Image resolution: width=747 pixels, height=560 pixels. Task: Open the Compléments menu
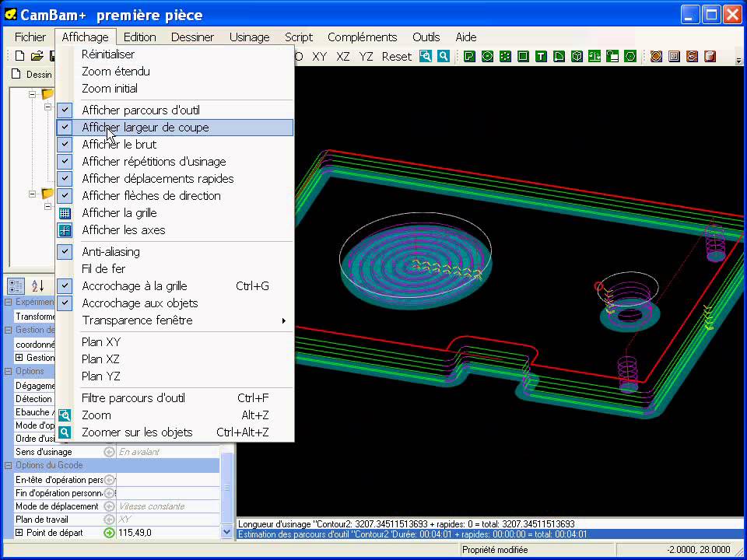click(x=362, y=37)
